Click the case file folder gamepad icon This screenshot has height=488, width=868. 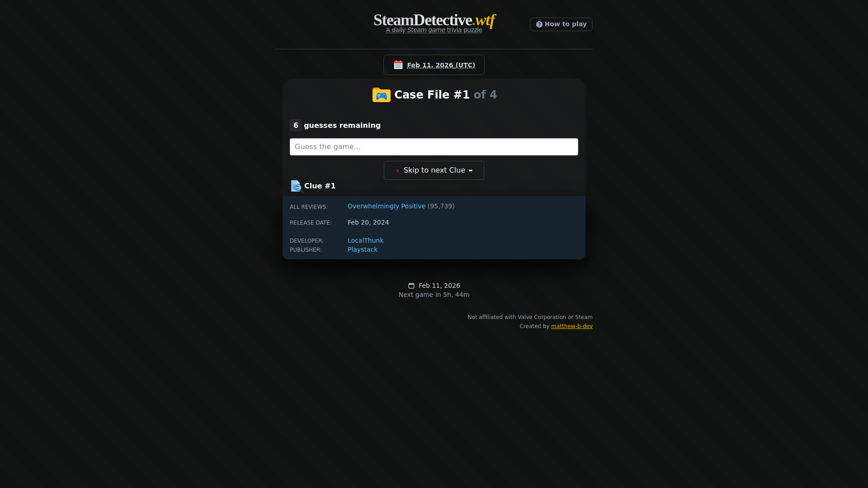[x=381, y=95]
